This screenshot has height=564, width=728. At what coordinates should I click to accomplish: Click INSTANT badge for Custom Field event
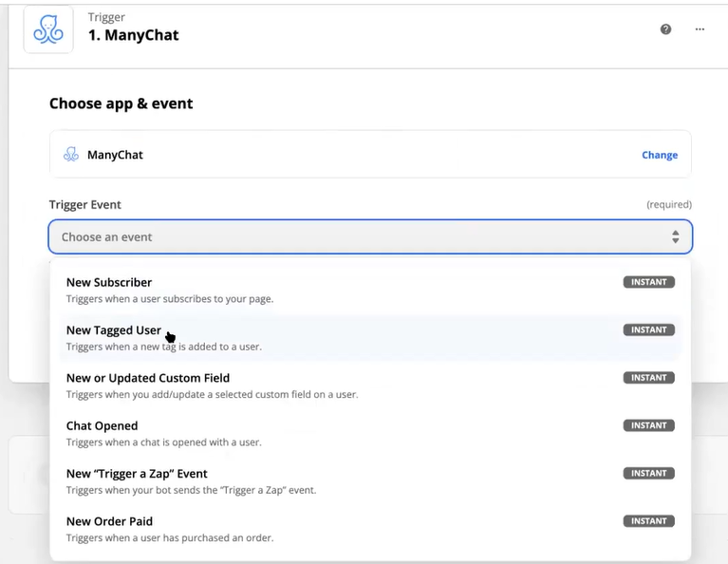[x=648, y=378]
